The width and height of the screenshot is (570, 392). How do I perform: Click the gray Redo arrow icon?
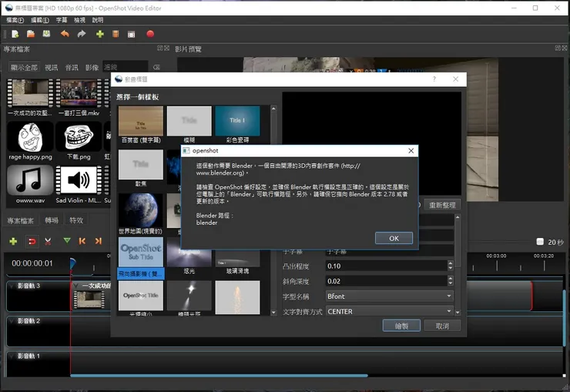pyautogui.click(x=82, y=34)
